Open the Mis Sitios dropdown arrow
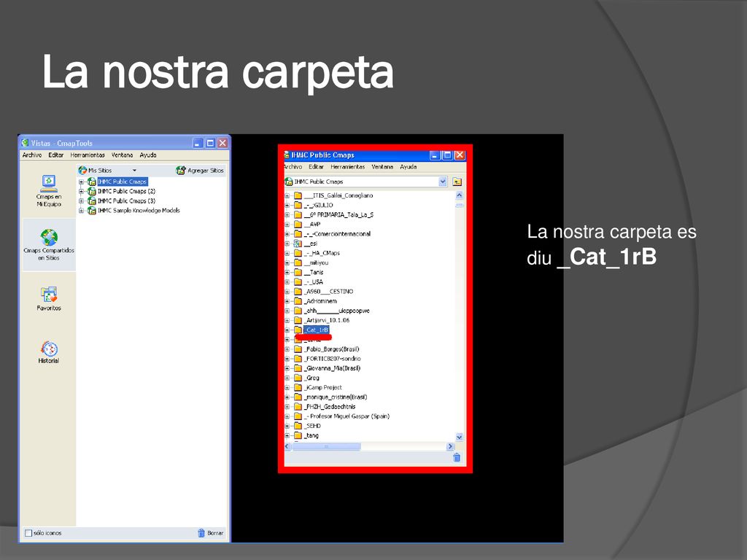The width and height of the screenshot is (747, 560). 134,170
